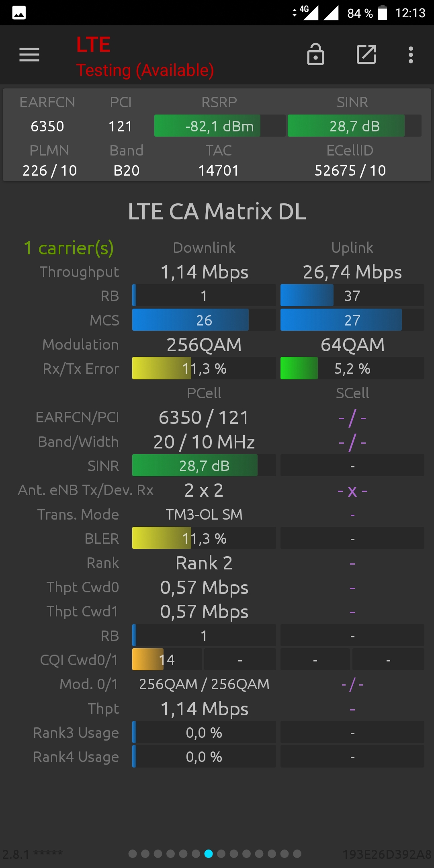Tap the LTE CA Matrix DL heading
The image size is (434, 868).
coord(217,211)
